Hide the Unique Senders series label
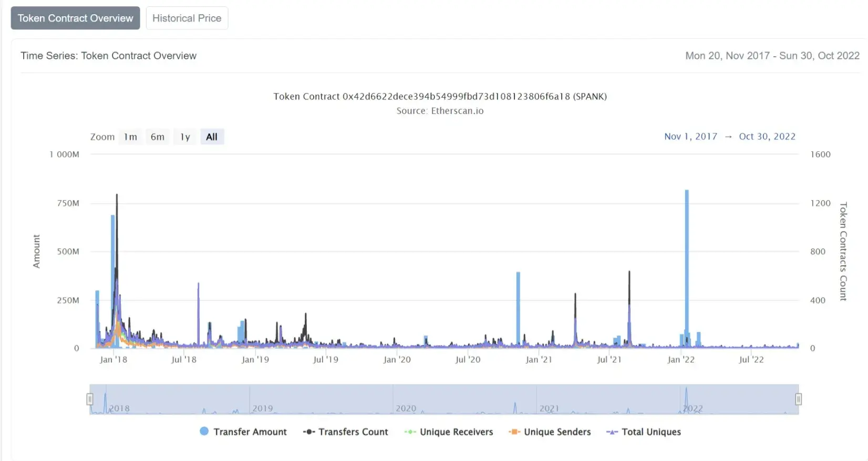Image resolution: width=868 pixels, height=461 pixels. pos(557,432)
